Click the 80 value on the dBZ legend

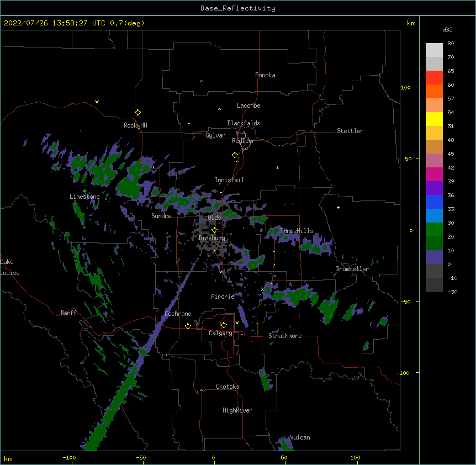pos(451,44)
